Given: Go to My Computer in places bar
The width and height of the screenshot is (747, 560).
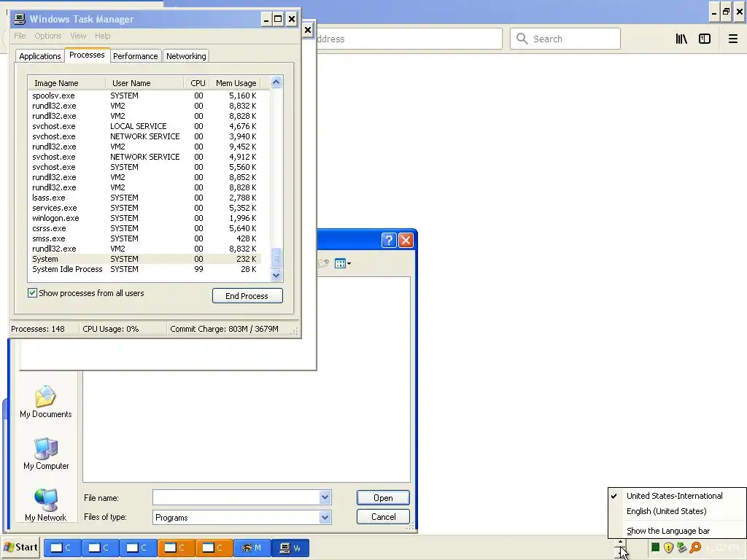Looking at the screenshot, I should click(x=46, y=454).
